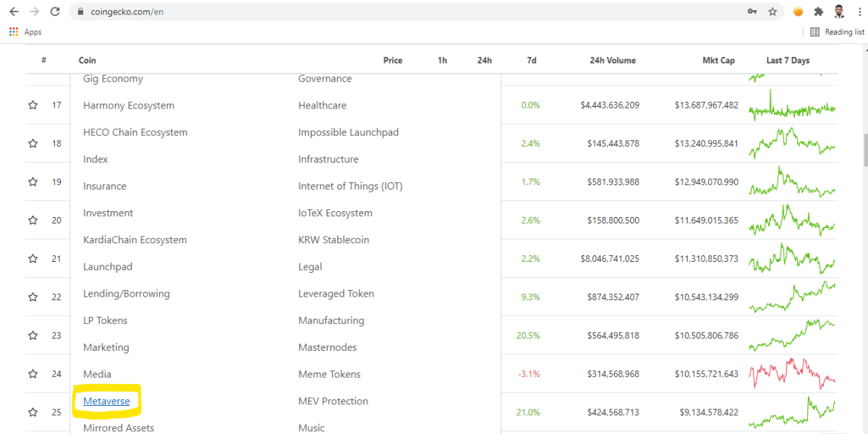The height and width of the screenshot is (434, 868).
Task: Choose the KardiaChain Ecosystem category
Action: click(x=135, y=240)
